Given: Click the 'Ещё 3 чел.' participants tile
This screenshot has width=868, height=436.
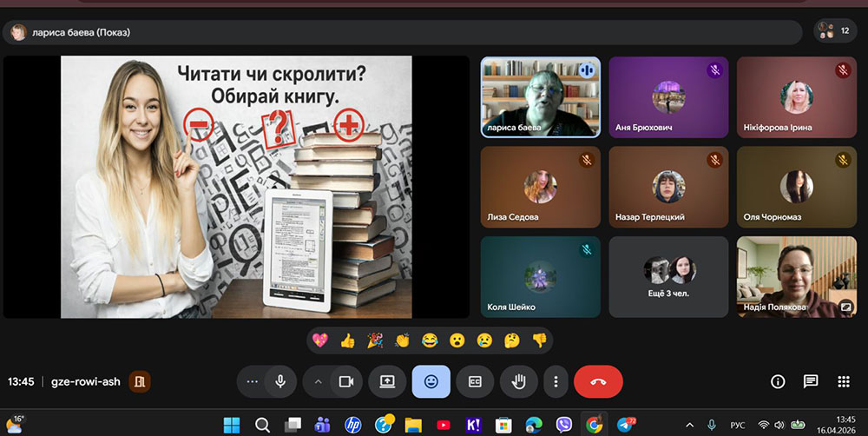Looking at the screenshot, I should click(x=668, y=276).
